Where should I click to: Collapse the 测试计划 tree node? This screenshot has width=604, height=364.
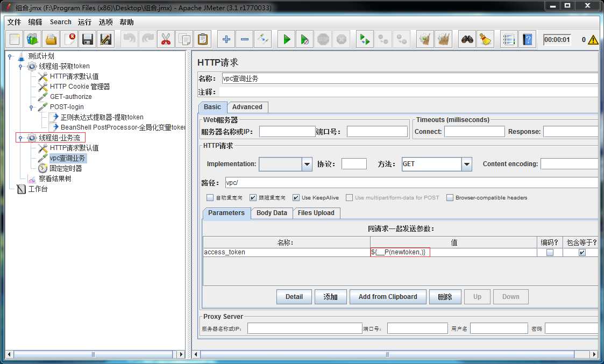point(10,56)
